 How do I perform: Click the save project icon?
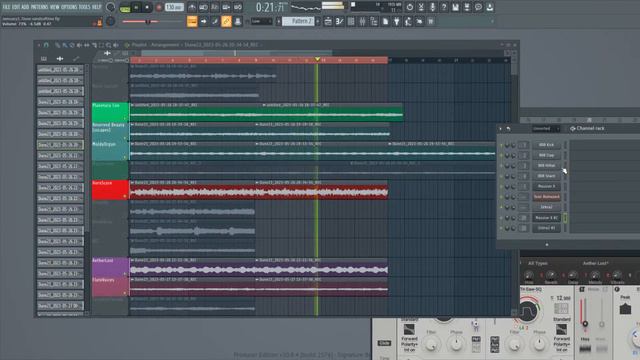(x=456, y=7)
